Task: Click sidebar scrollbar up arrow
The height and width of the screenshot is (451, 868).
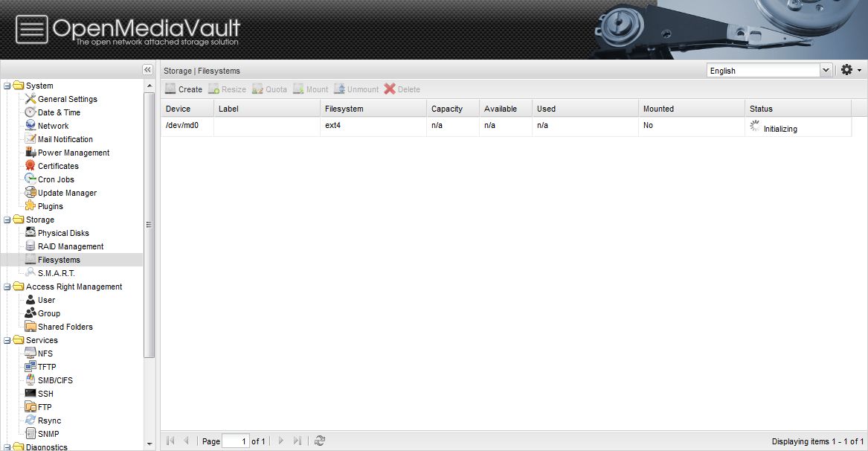Action: [150, 86]
